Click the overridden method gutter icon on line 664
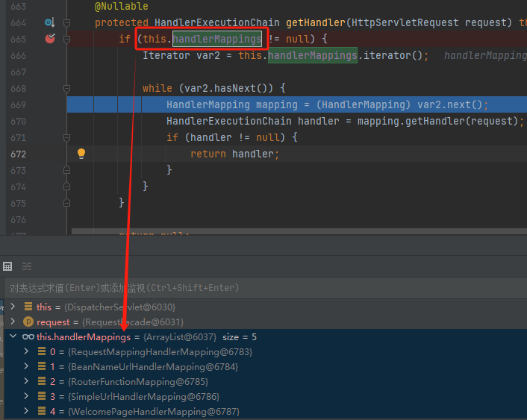 point(50,22)
